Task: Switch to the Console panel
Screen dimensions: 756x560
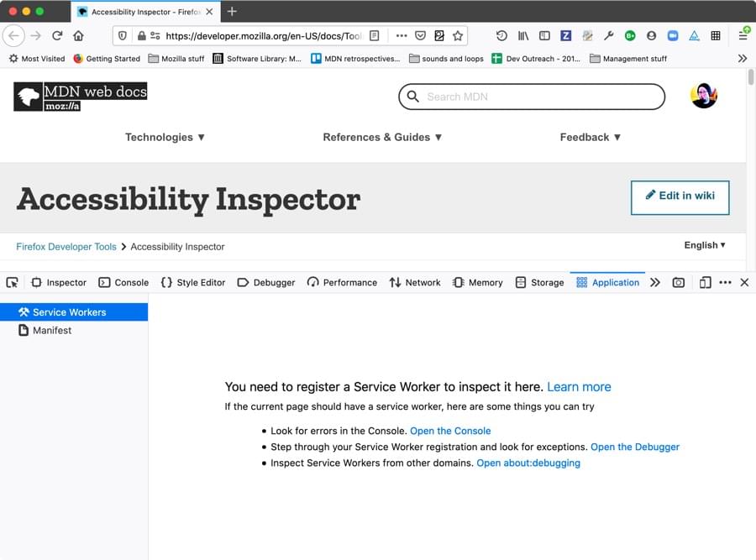Action: click(124, 282)
